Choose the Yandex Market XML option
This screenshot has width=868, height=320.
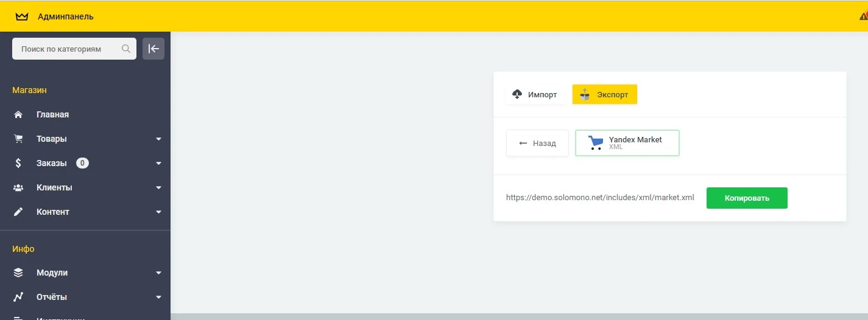click(x=627, y=143)
